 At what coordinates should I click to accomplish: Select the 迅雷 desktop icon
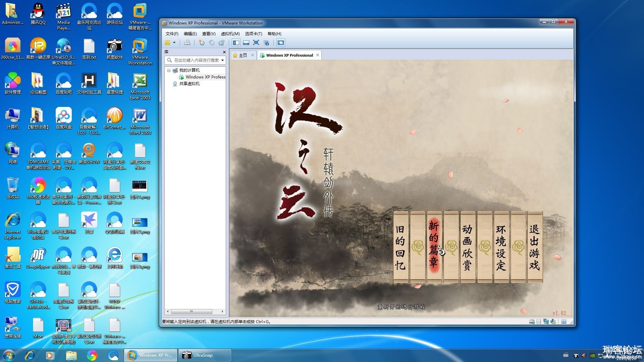89,223
